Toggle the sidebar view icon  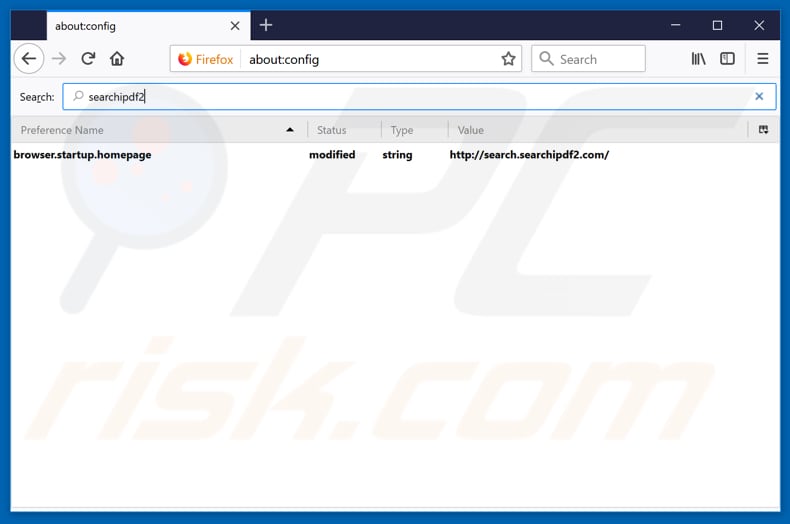727,59
